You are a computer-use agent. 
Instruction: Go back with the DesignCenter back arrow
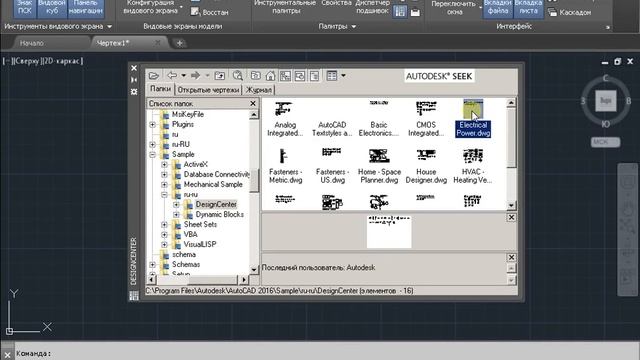click(x=172, y=76)
